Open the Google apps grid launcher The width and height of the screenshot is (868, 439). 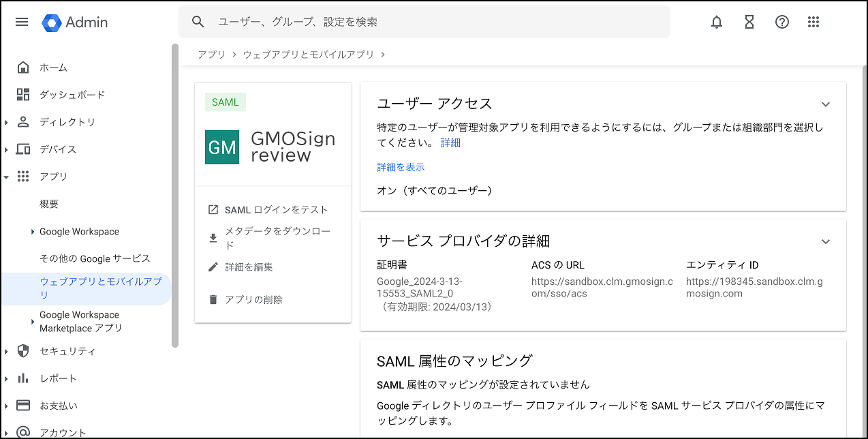click(x=813, y=22)
